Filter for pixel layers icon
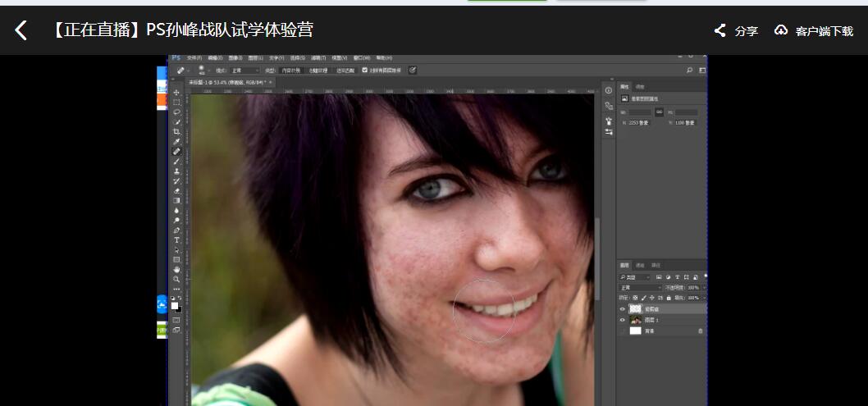868x406 pixels. point(659,277)
